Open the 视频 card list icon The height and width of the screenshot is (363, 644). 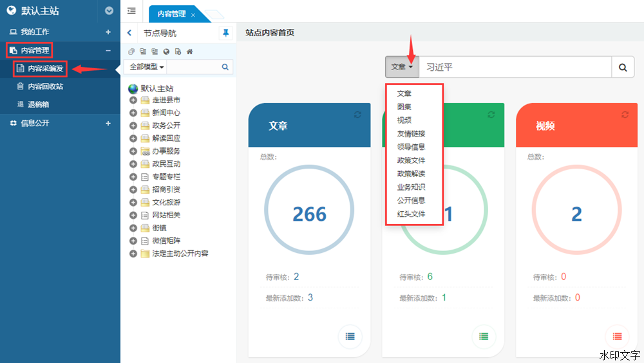pyautogui.click(x=618, y=337)
